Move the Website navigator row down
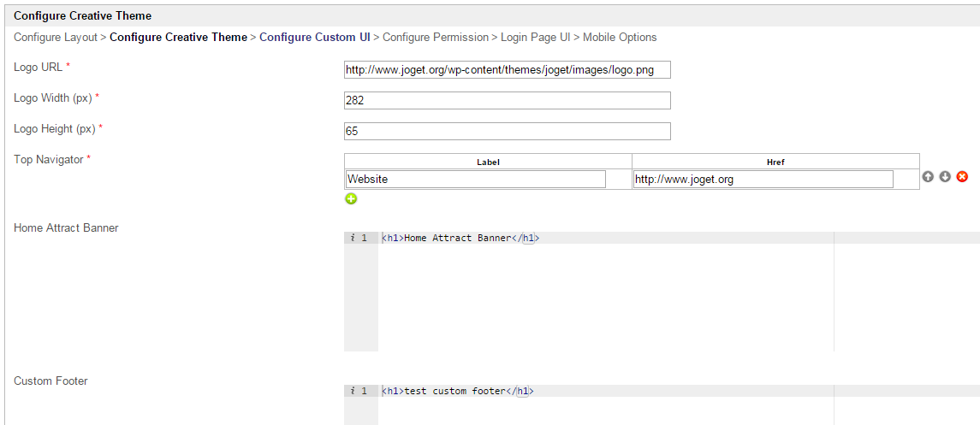 click(945, 177)
